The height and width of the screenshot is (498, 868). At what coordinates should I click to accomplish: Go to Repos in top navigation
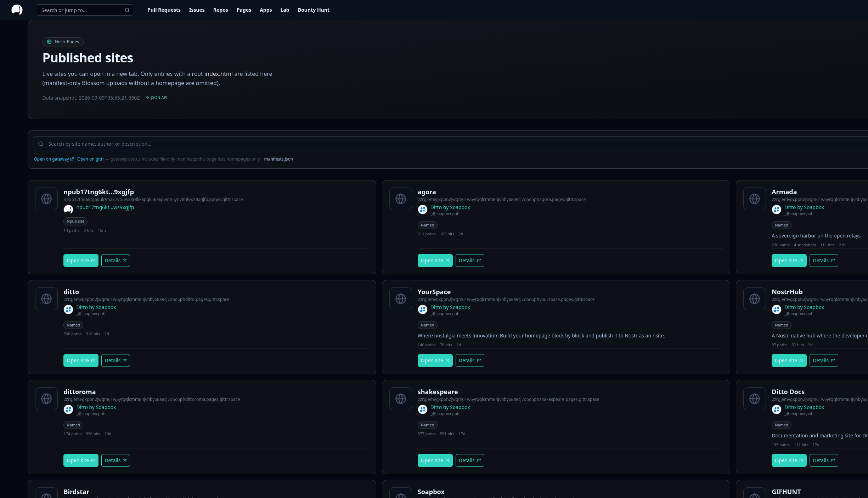click(220, 10)
